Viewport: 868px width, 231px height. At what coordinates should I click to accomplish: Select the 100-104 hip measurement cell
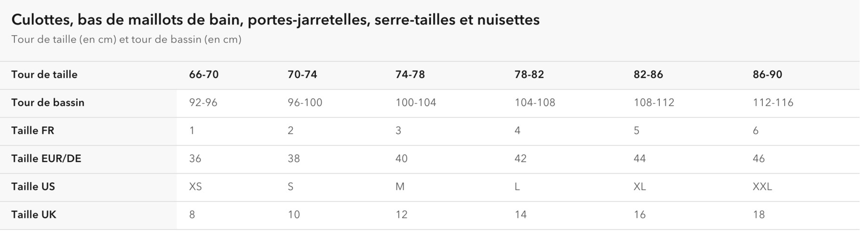click(x=416, y=103)
